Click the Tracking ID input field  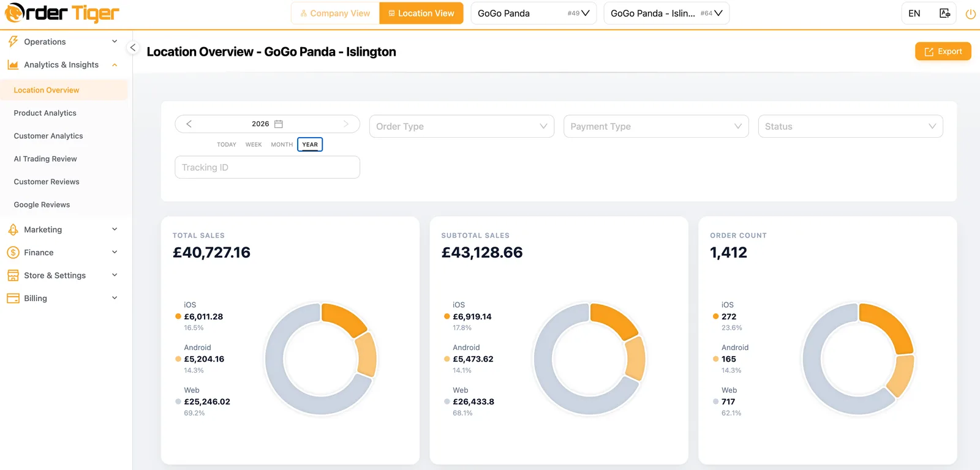click(x=267, y=167)
